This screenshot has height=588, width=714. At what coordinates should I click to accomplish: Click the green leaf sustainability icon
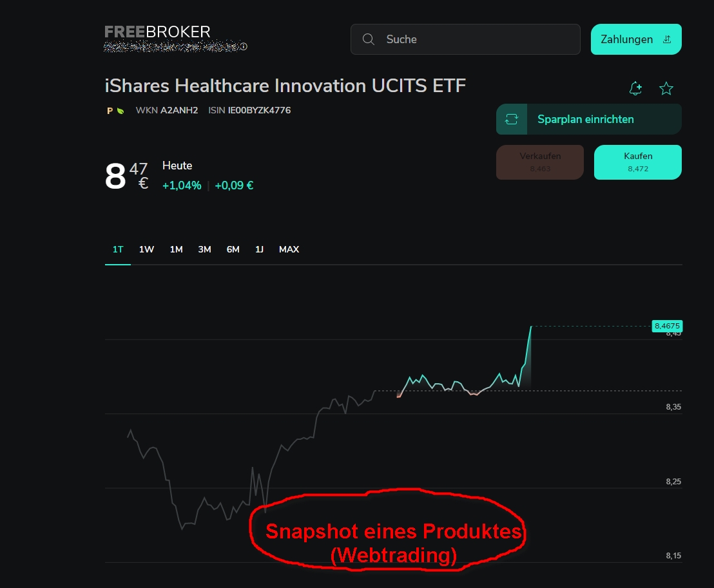pos(121,111)
